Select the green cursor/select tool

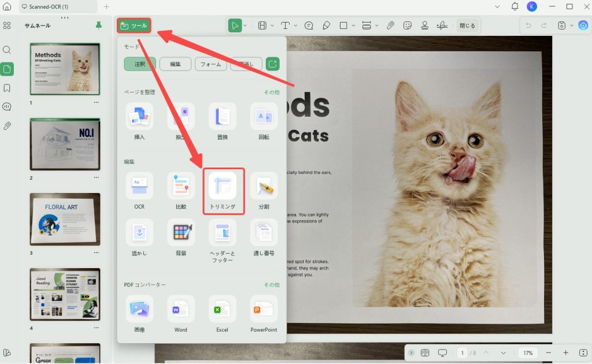point(235,25)
